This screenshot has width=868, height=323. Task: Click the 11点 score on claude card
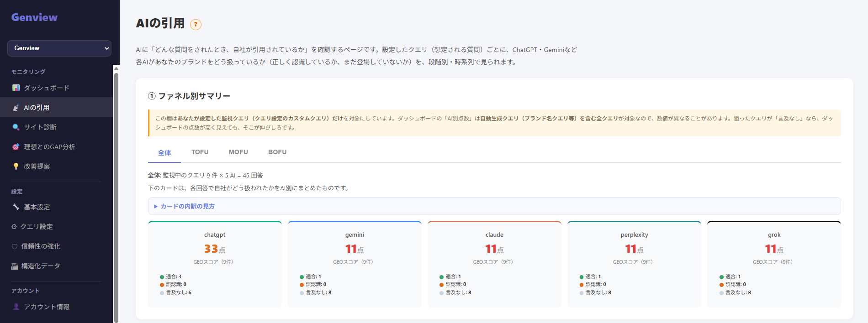494,249
